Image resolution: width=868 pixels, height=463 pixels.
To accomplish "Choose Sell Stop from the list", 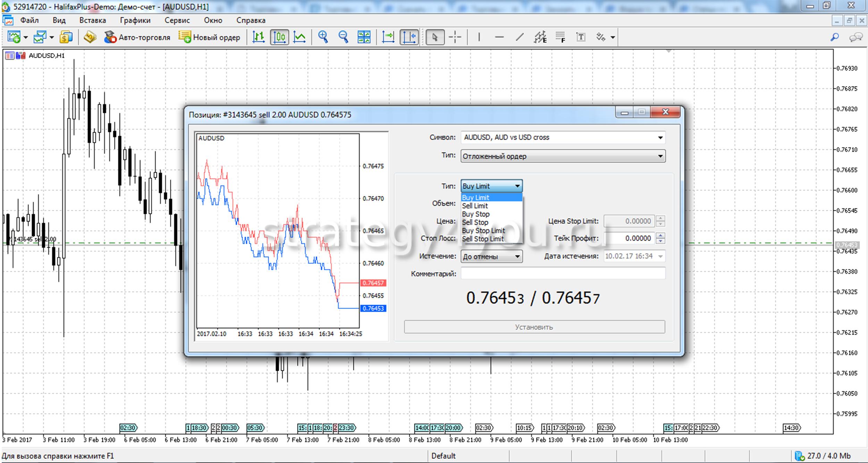I will point(475,222).
